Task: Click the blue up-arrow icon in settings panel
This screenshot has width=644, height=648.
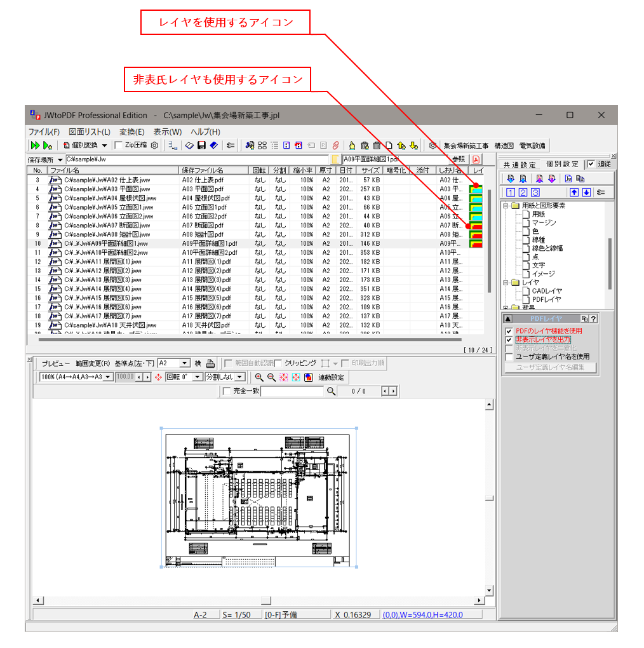Action: tap(574, 192)
